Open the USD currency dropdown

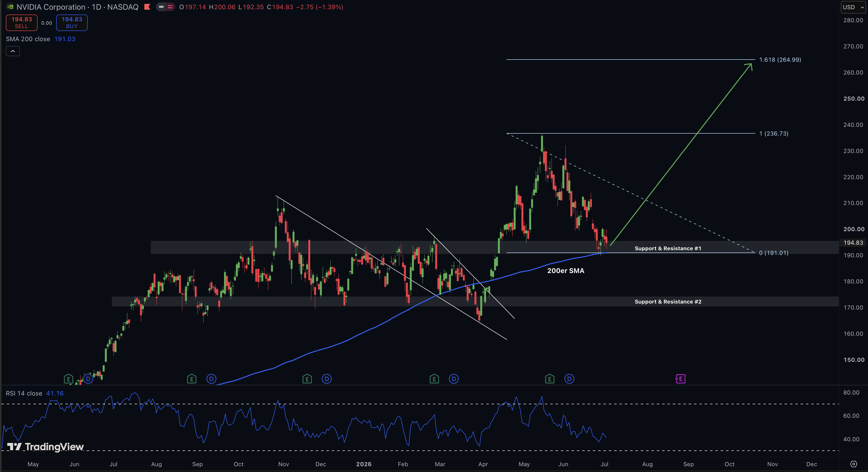(x=853, y=7)
